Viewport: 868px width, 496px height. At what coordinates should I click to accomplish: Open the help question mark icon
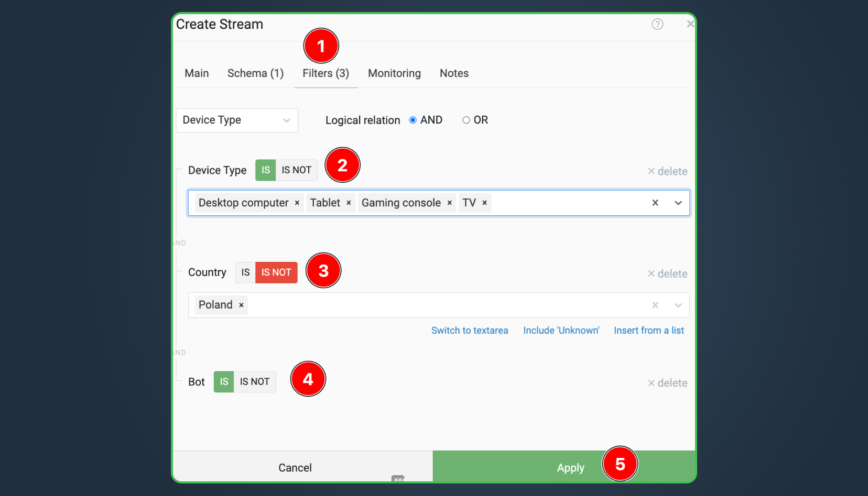click(x=657, y=24)
